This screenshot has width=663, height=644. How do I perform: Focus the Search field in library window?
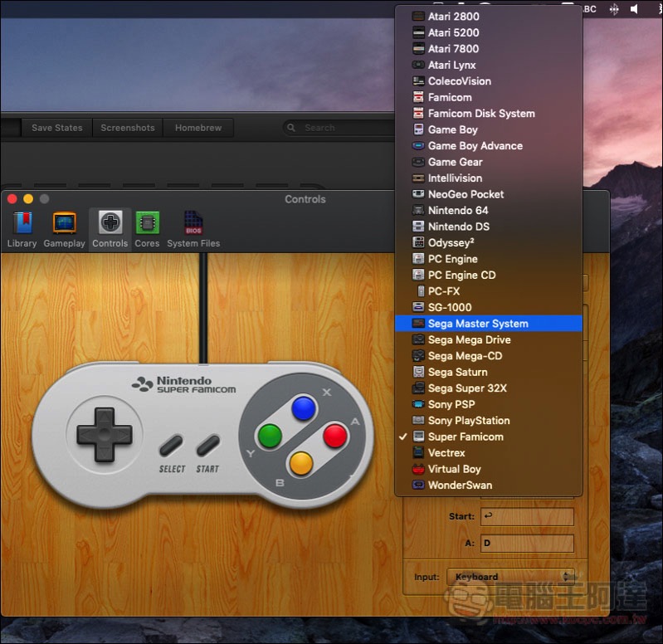point(339,128)
